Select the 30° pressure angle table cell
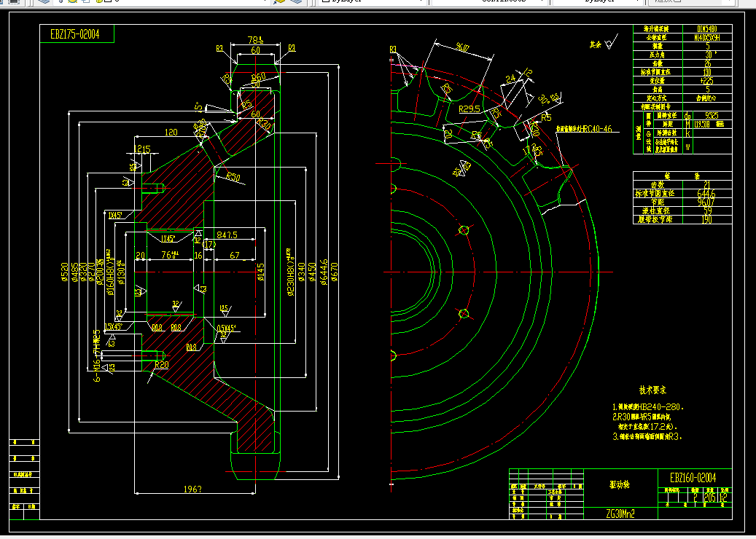Screen dimensions: 756x539 pyautogui.click(x=708, y=55)
